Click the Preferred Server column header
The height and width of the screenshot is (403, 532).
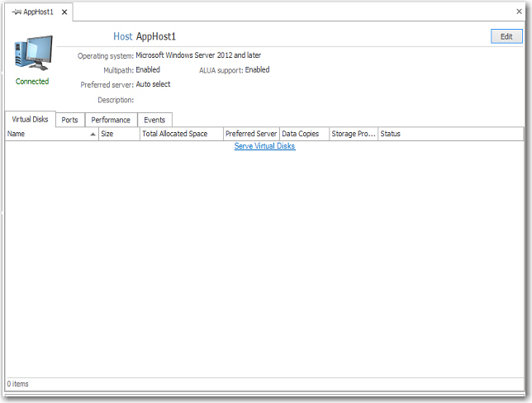pyautogui.click(x=250, y=134)
